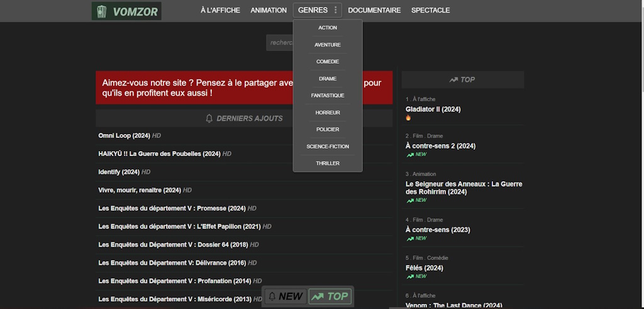The height and width of the screenshot is (309, 644).
Task: Open Identify (2024) film link
Action: point(119,172)
